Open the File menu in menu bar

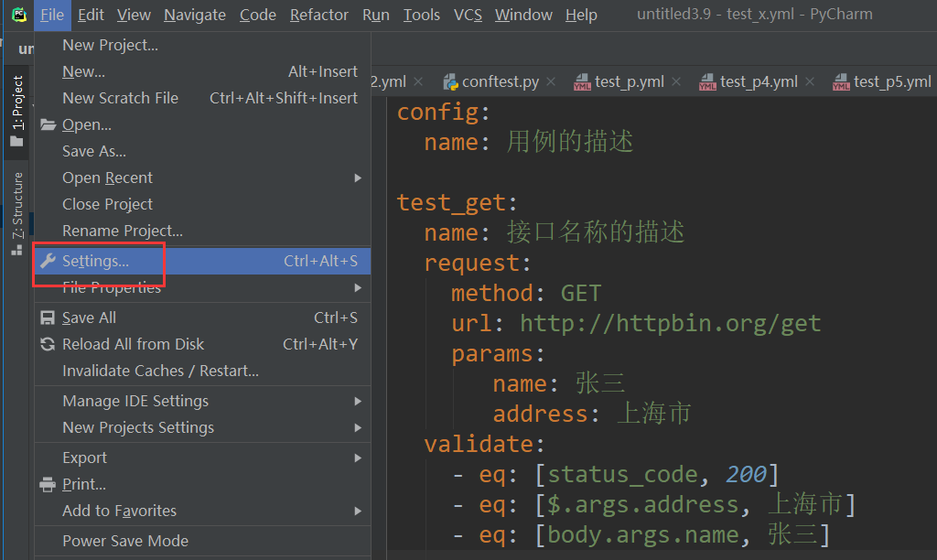(52, 15)
